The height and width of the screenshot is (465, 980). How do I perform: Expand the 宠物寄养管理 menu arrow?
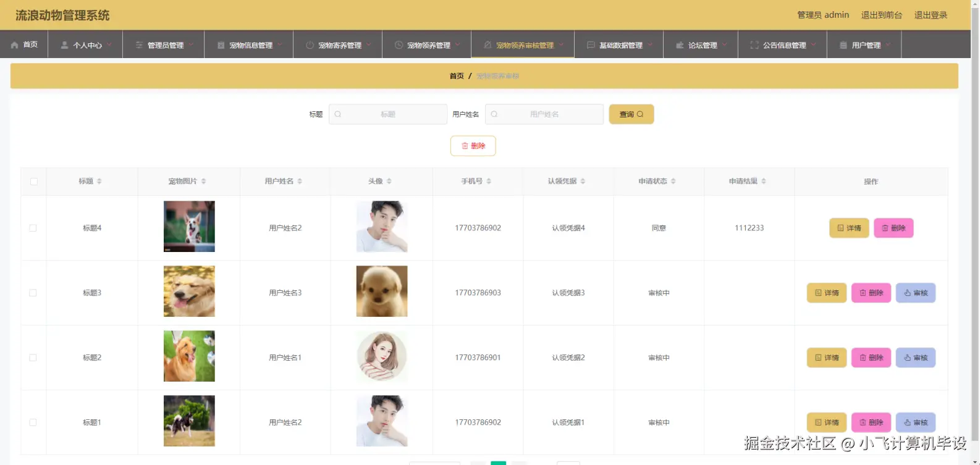pos(369,44)
